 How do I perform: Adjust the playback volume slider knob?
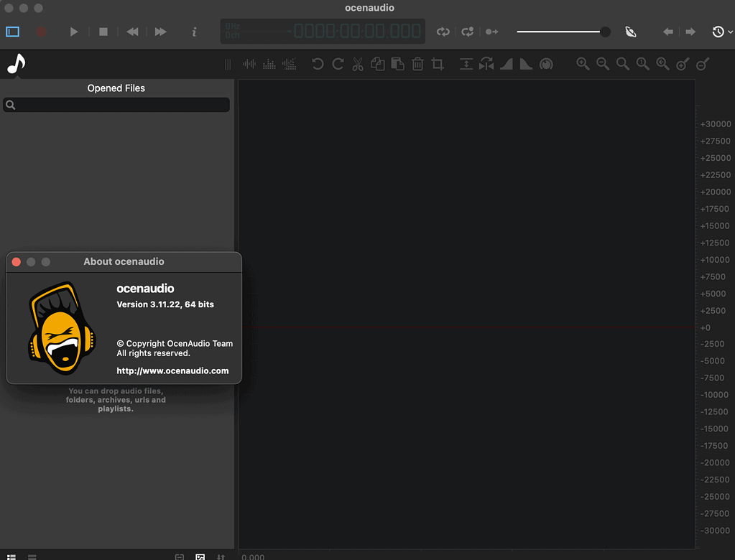pyautogui.click(x=605, y=32)
